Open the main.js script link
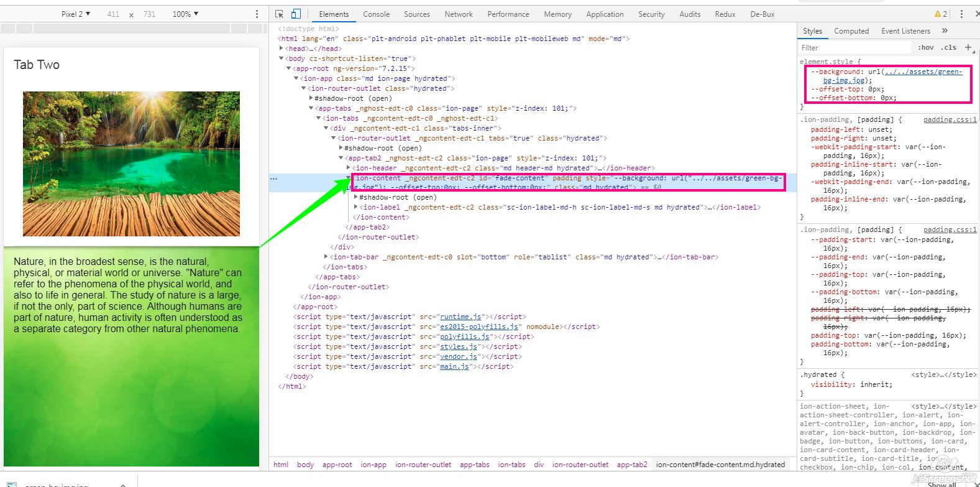The height and width of the screenshot is (487, 980). click(454, 366)
